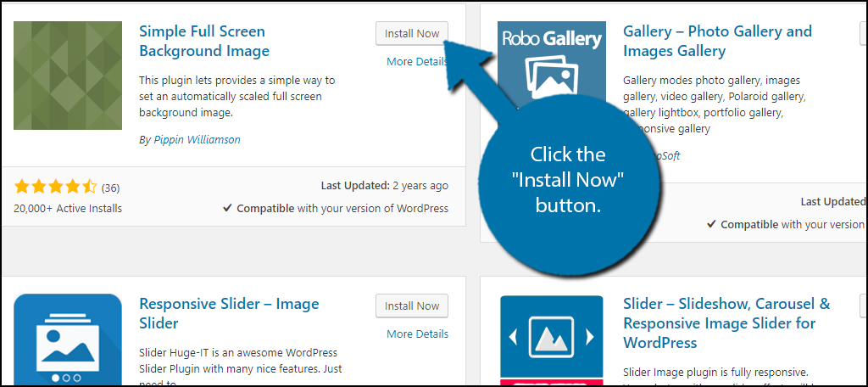
Task: Click the carousel dots on Responsive Slider icon
Action: tap(66, 377)
